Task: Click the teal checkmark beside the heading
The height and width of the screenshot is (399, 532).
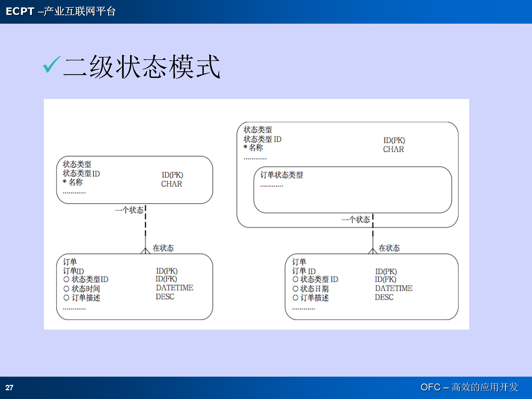Action: click(52, 64)
